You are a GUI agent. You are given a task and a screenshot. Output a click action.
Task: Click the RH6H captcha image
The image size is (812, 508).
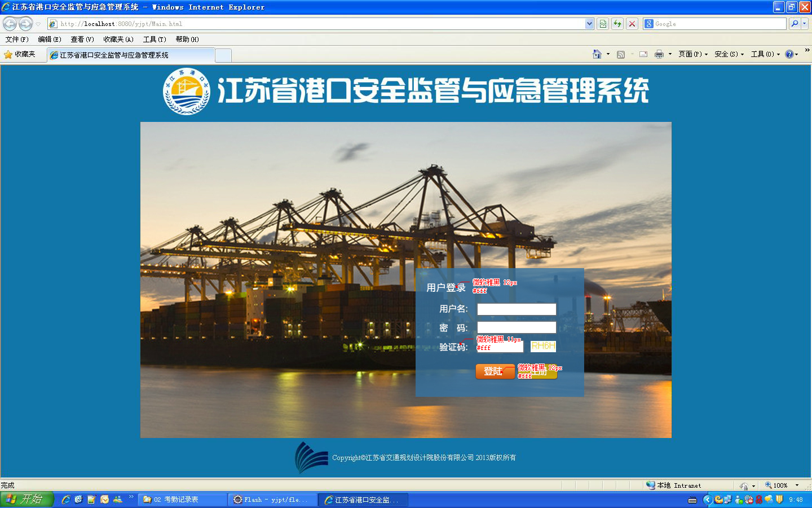click(x=543, y=346)
